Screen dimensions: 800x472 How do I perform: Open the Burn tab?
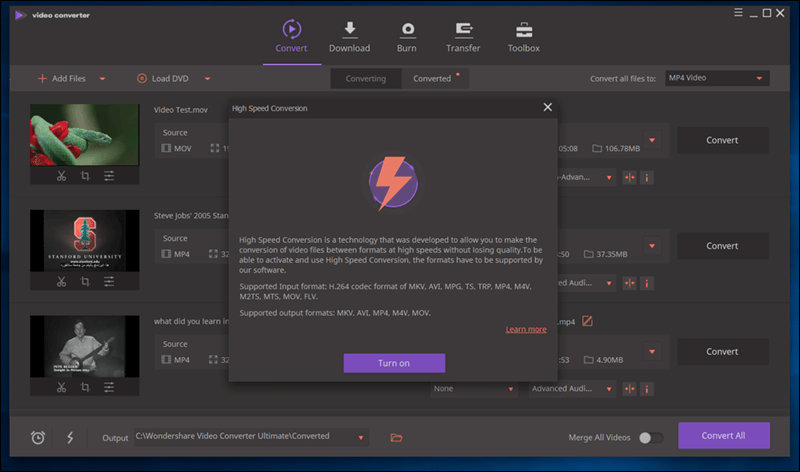(407, 37)
